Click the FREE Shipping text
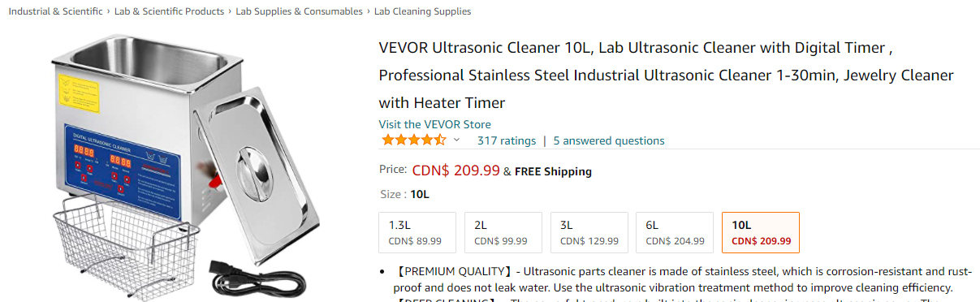 (553, 171)
